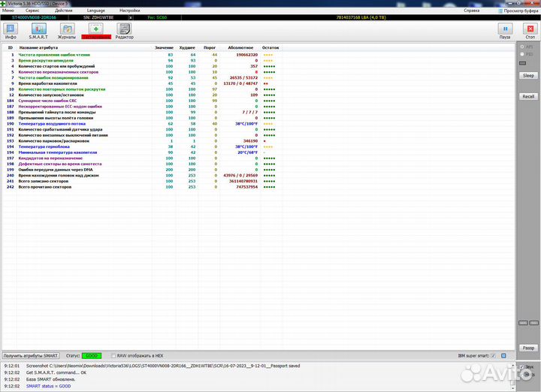This screenshot has width=541, height=392.
Task: Select the Всего записано секторов row
Action: [x=144, y=181]
